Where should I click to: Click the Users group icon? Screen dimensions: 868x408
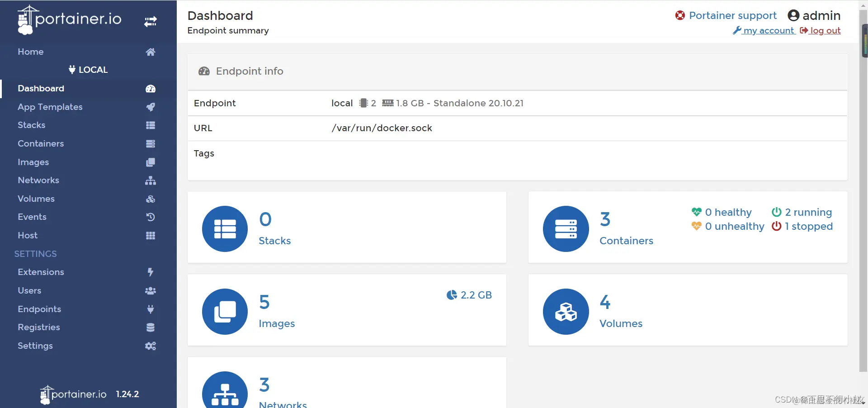point(151,291)
